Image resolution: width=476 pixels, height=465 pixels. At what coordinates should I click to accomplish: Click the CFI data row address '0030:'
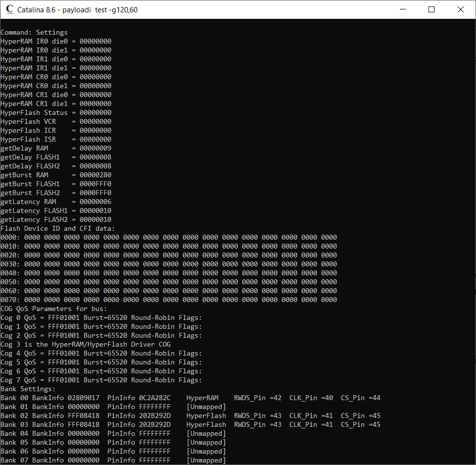(10, 264)
